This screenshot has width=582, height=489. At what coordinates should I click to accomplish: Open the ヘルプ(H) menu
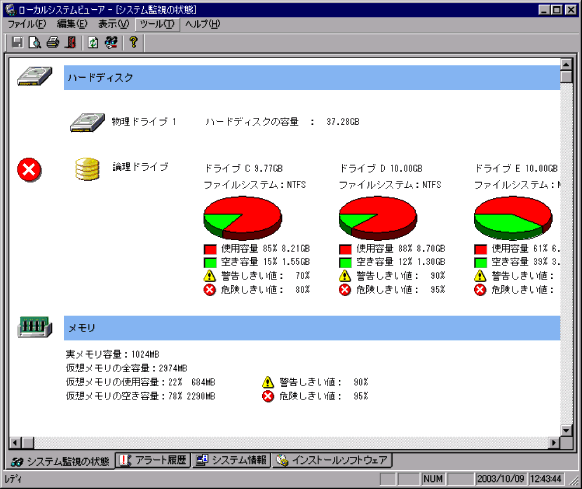(203, 24)
